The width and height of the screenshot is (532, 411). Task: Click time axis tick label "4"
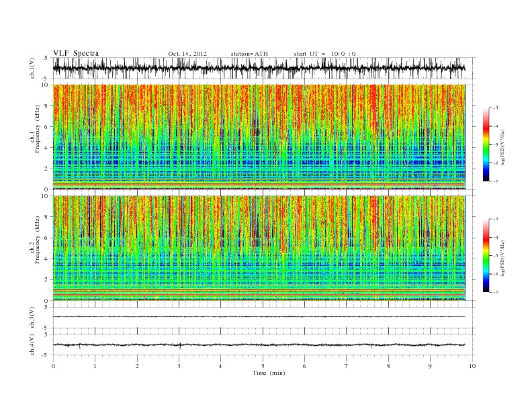point(221,366)
